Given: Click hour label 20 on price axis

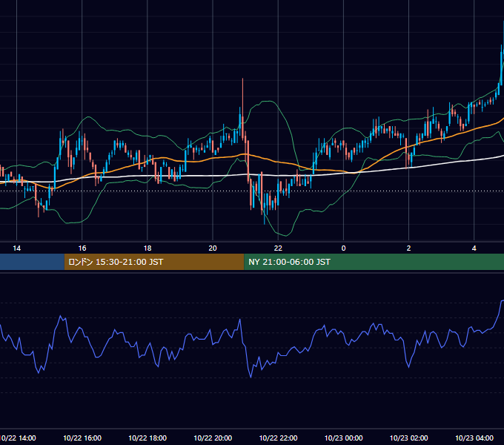Looking at the screenshot, I should (x=213, y=248).
